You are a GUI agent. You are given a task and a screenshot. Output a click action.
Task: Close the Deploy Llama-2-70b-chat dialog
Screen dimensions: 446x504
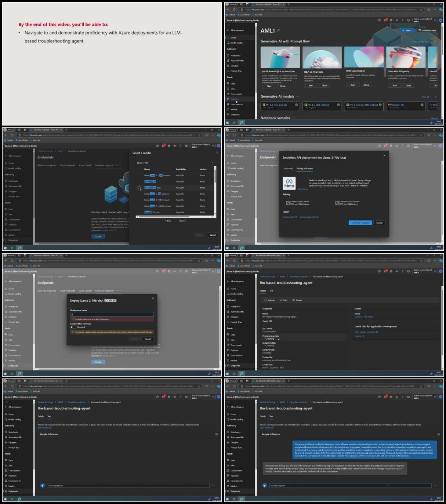pyautogui.click(x=153, y=298)
